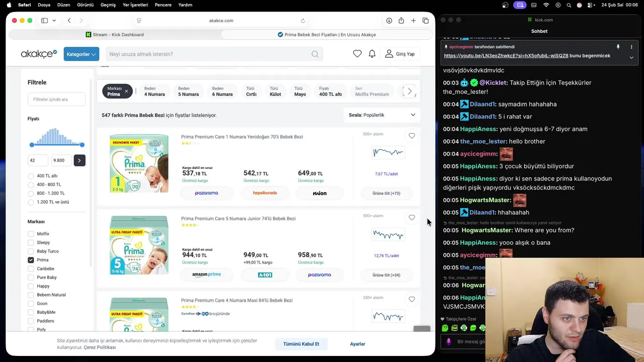
Task: Click right handle of price range slider
Action: pos(82,145)
